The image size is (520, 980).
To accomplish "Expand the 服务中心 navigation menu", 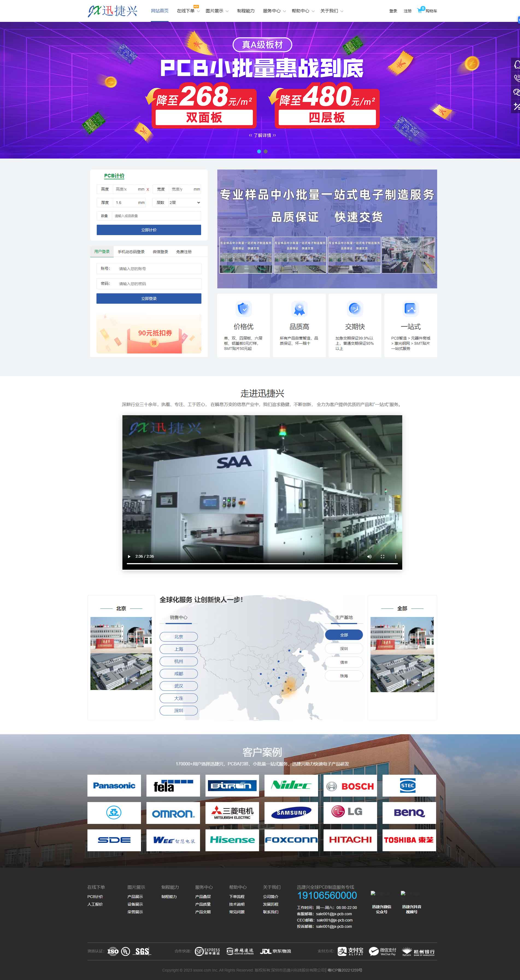I will tap(274, 11).
